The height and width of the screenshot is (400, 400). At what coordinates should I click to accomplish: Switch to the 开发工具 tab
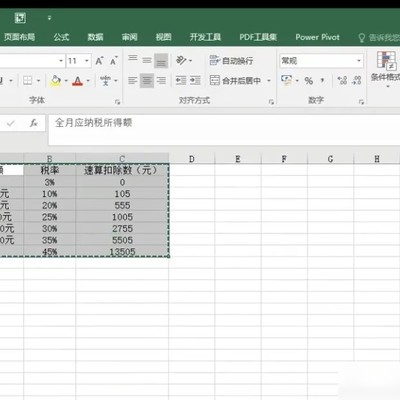[x=205, y=37]
